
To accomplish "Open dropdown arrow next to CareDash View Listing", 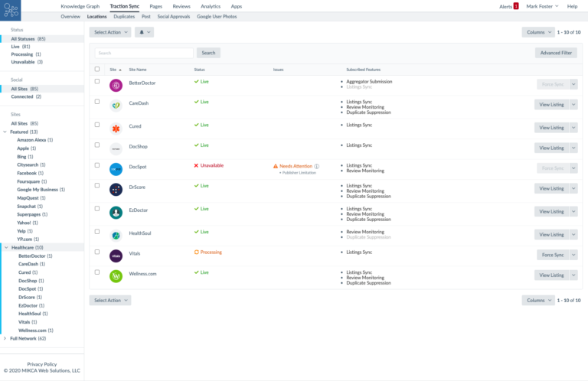I will 573,105.
